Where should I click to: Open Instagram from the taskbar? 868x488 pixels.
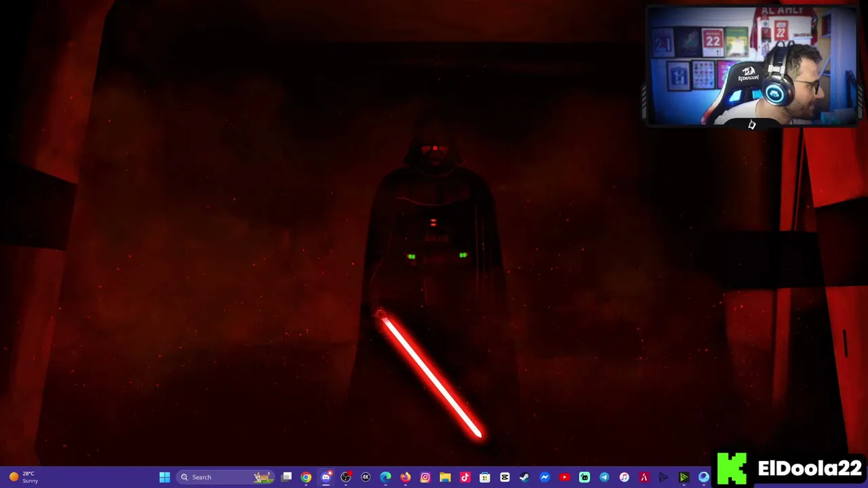click(425, 477)
